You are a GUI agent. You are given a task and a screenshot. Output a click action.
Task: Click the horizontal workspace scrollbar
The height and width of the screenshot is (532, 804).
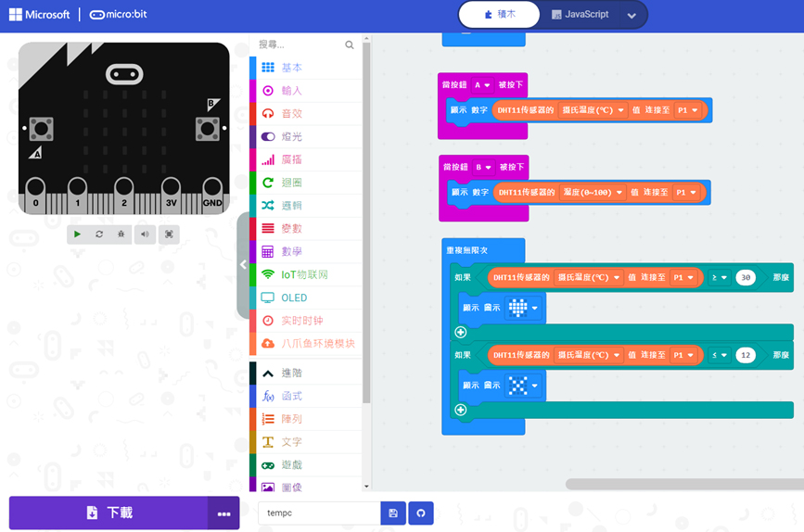tap(684, 484)
